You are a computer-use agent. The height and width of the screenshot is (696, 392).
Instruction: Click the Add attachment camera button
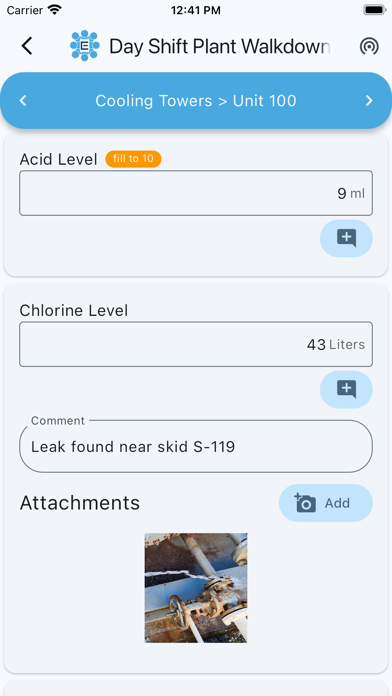pyautogui.click(x=326, y=503)
